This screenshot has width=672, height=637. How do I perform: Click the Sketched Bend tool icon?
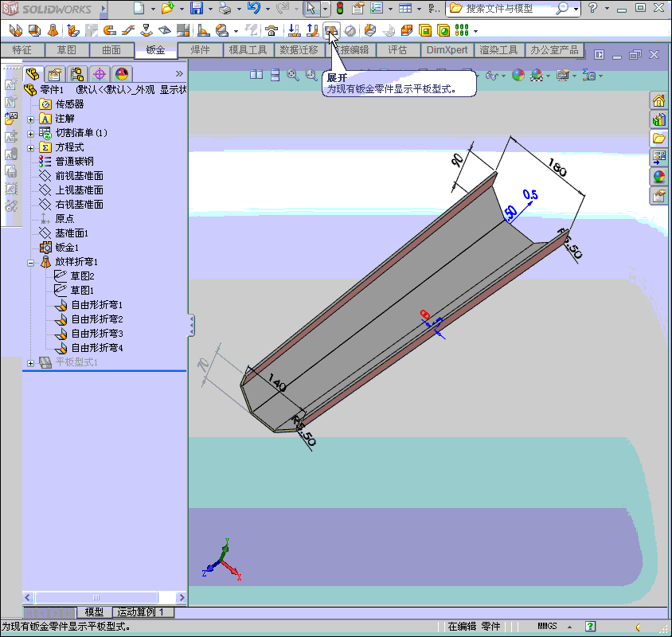(147, 30)
